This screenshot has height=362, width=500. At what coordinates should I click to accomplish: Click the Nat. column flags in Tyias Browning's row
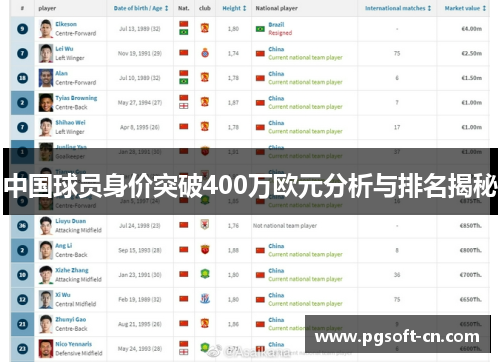[184, 102]
